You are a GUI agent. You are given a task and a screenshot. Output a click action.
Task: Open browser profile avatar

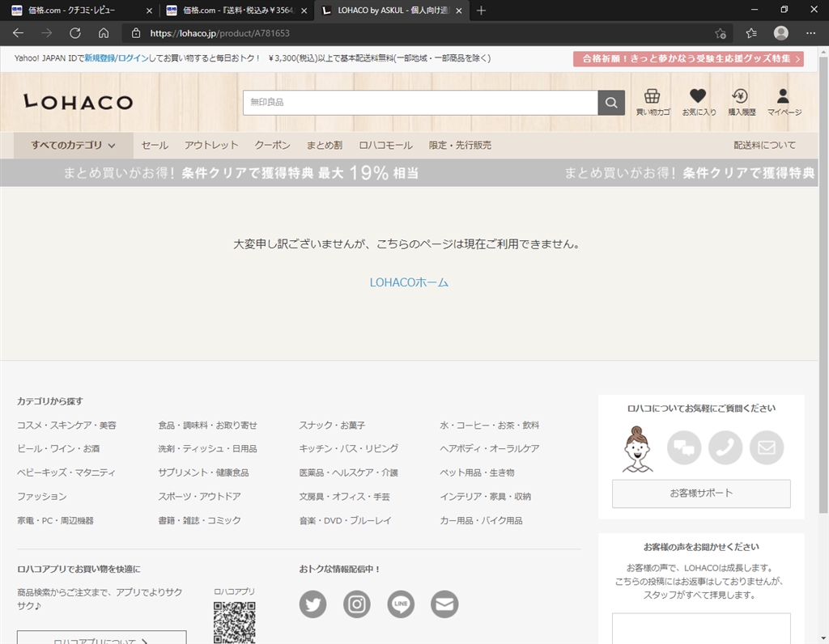781,33
